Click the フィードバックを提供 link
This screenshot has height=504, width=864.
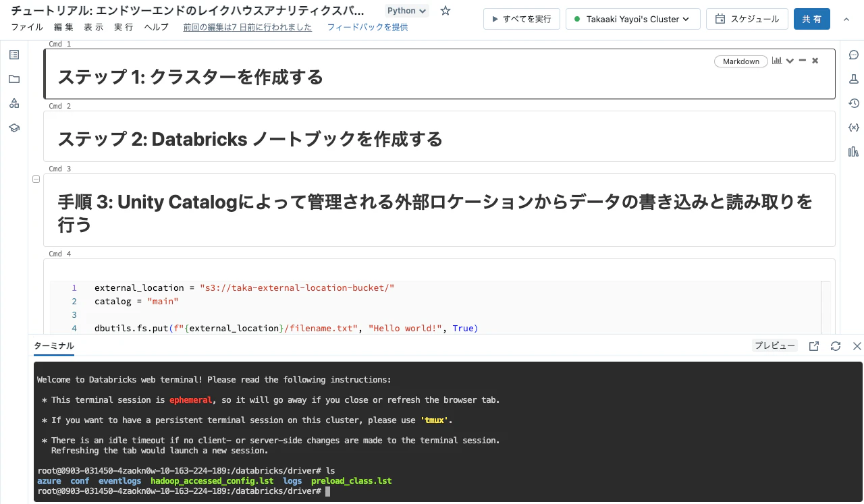click(368, 27)
